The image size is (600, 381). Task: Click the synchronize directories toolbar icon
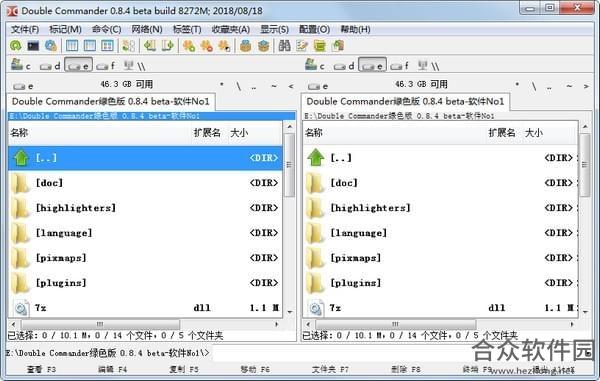tap(320, 46)
